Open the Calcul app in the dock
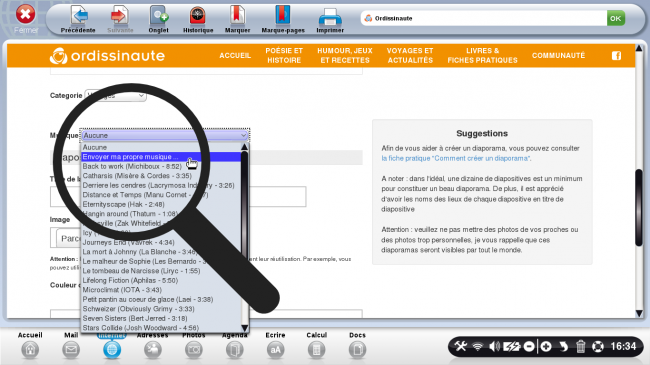 316,350
